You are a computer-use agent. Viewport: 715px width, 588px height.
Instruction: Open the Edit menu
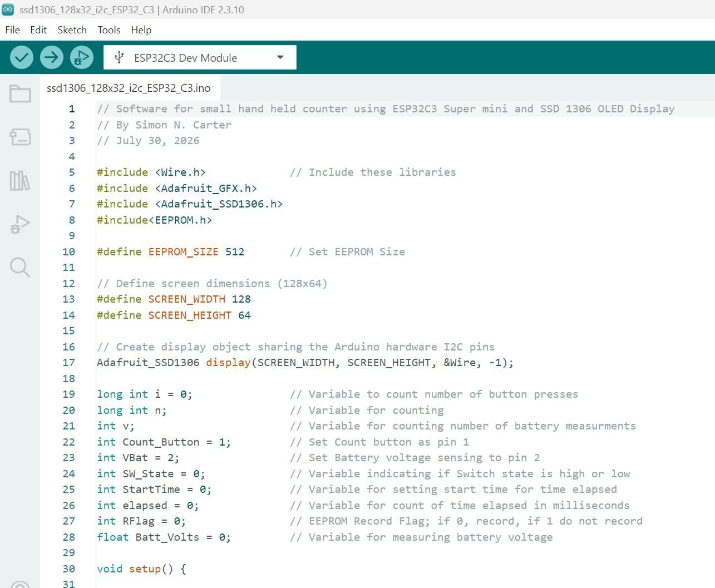(x=38, y=30)
